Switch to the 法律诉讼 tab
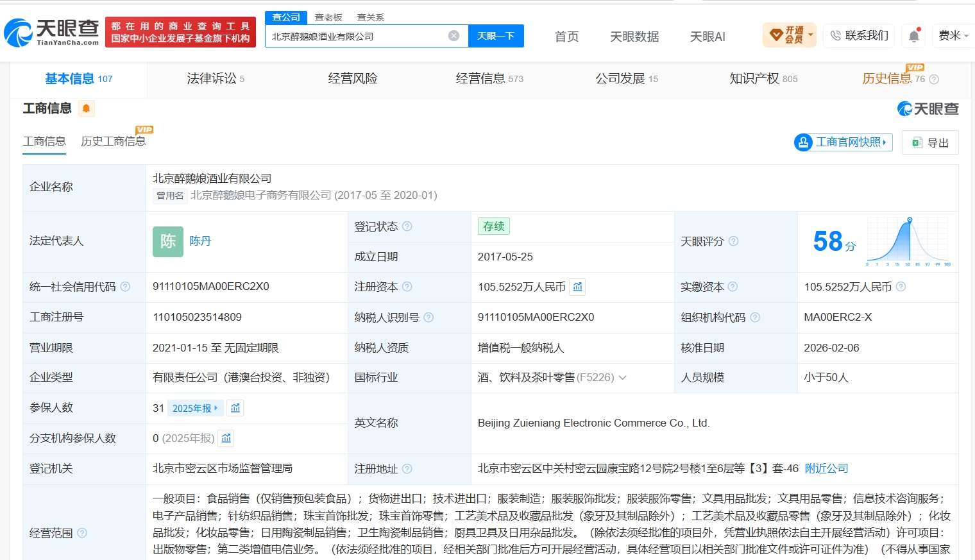 click(216, 79)
